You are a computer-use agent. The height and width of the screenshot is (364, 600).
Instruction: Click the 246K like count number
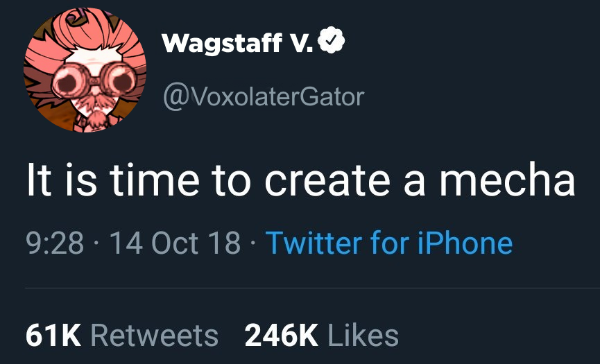(x=282, y=336)
